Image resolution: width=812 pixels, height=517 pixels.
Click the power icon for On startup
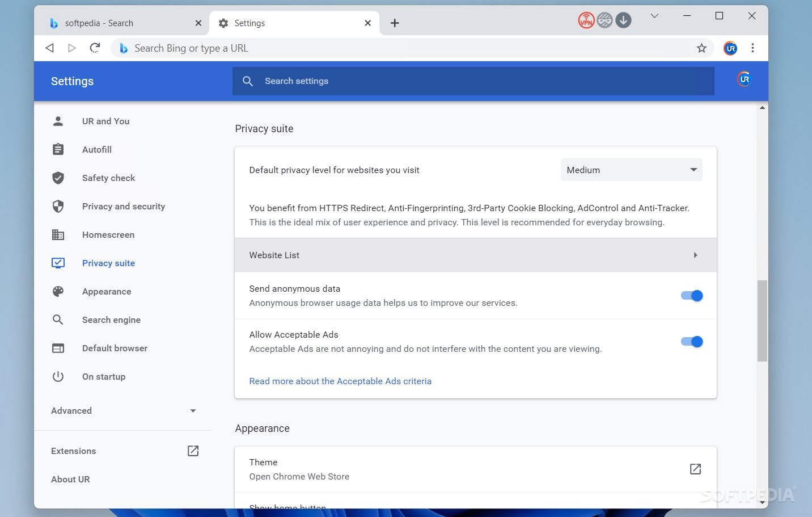(x=58, y=376)
